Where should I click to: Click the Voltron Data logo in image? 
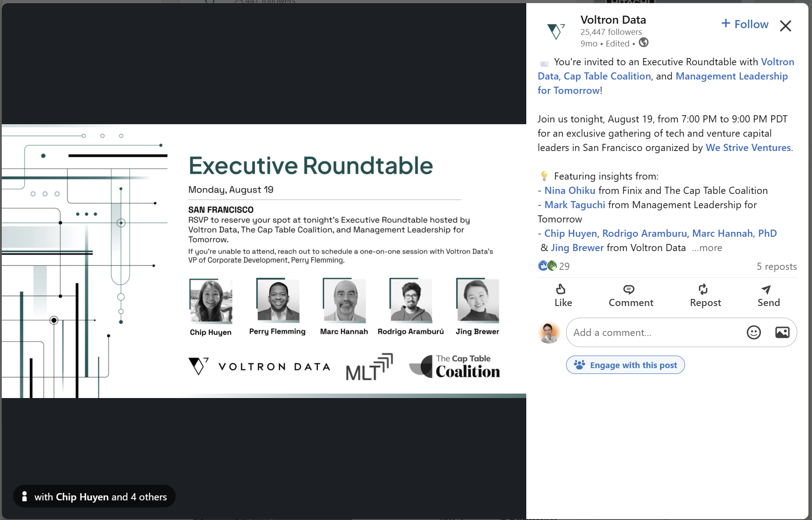(259, 366)
